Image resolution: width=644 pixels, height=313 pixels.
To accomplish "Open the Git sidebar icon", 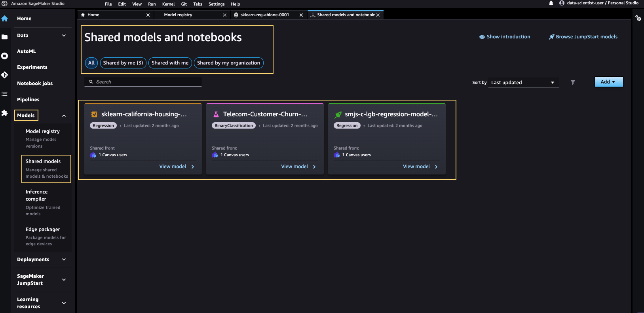I will pos(5,75).
